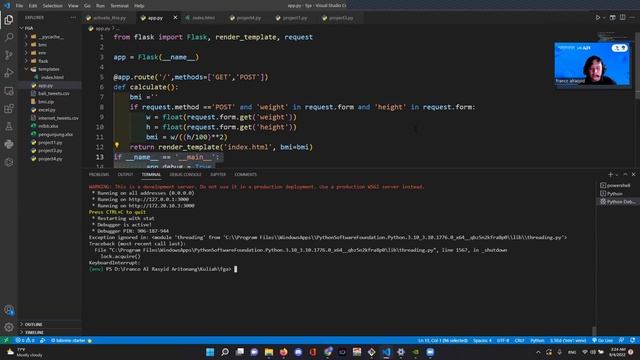Click the Python language mode in status bar
The height and width of the screenshot is (360, 640).
[x=537, y=340]
